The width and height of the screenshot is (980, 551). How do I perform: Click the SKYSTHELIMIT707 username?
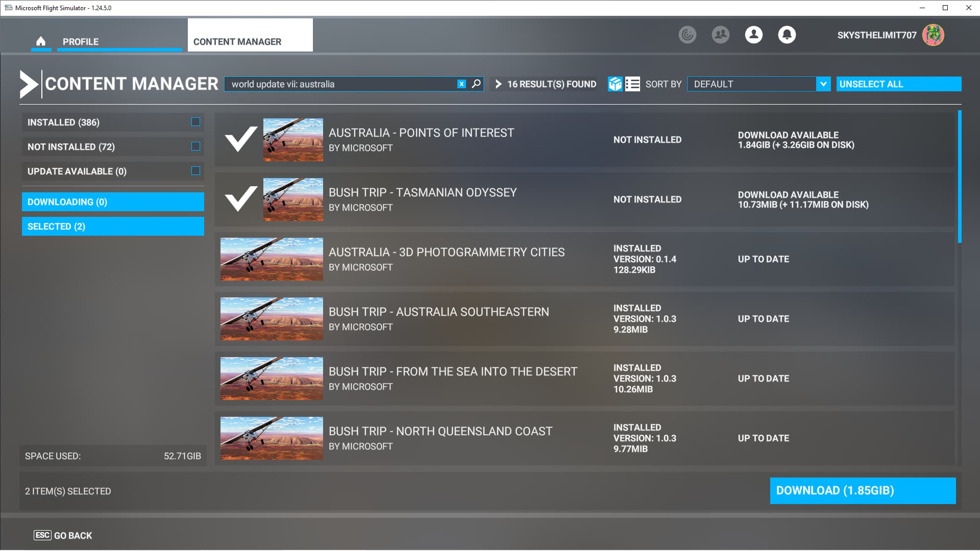(876, 35)
